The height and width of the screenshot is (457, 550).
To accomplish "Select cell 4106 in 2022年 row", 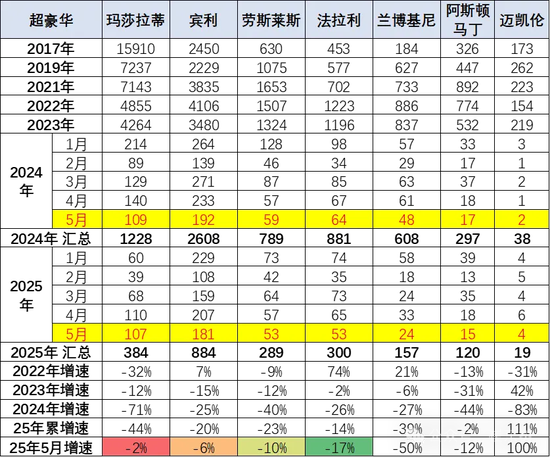I will [203, 106].
